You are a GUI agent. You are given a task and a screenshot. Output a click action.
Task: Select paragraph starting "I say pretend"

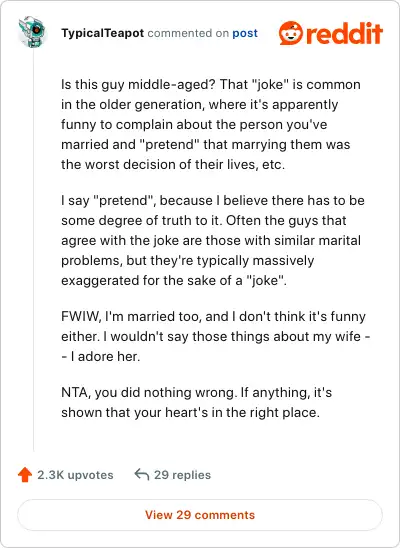[x=213, y=240]
